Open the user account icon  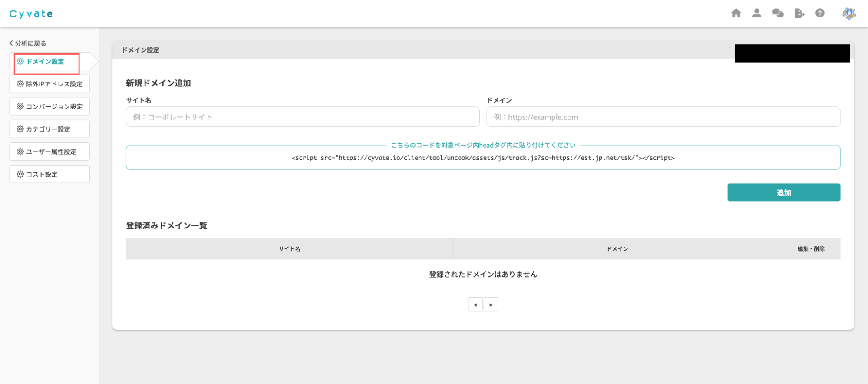point(757,13)
